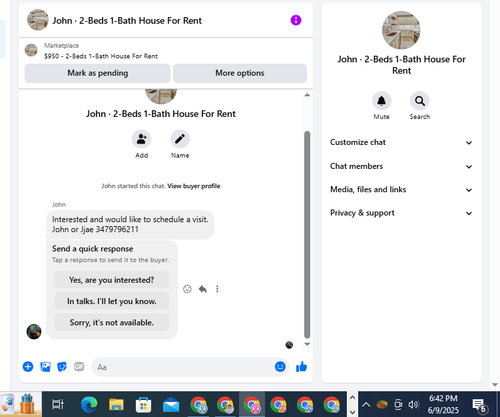Click the Add people icon
Image resolution: width=500 pixels, height=417 pixels.
[141, 139]
